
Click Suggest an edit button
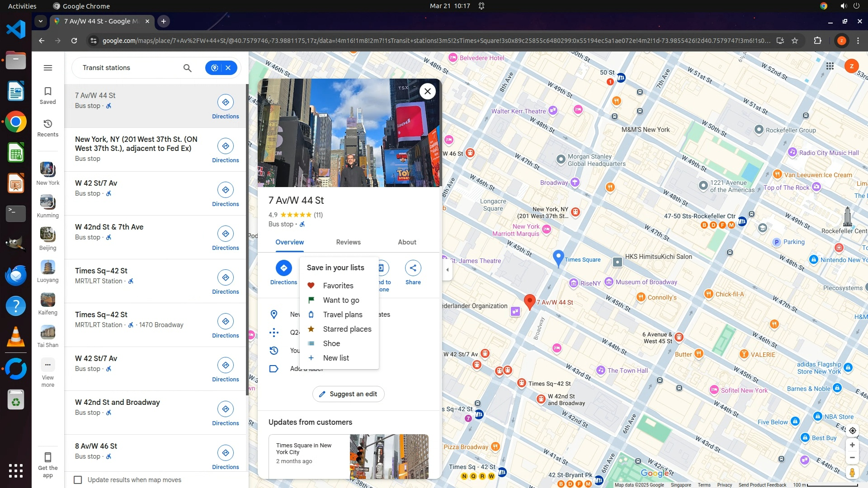point(348,394)
